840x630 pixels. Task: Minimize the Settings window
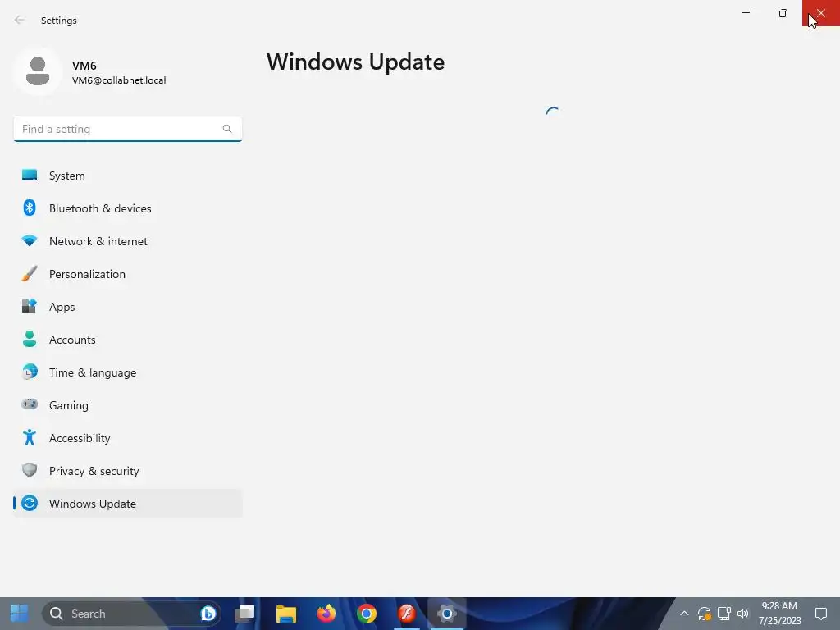pos(745,13)
